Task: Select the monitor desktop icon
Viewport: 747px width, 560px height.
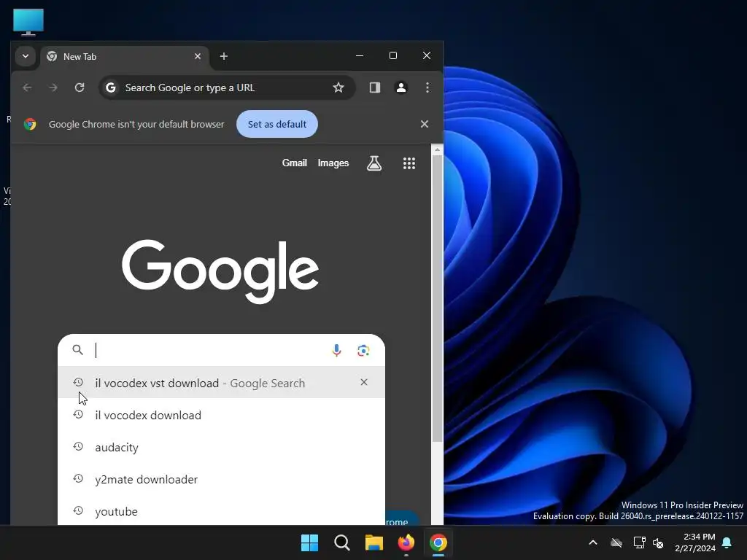Action: pyautogui.click(x=28, y=22)
